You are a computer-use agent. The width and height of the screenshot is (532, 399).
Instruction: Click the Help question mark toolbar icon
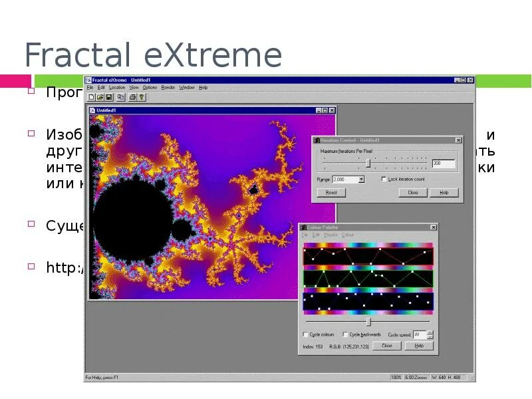142,97
